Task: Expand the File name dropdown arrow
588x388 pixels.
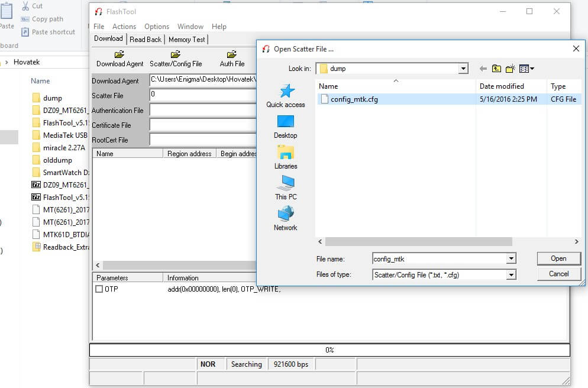Action: click(511, 258)
